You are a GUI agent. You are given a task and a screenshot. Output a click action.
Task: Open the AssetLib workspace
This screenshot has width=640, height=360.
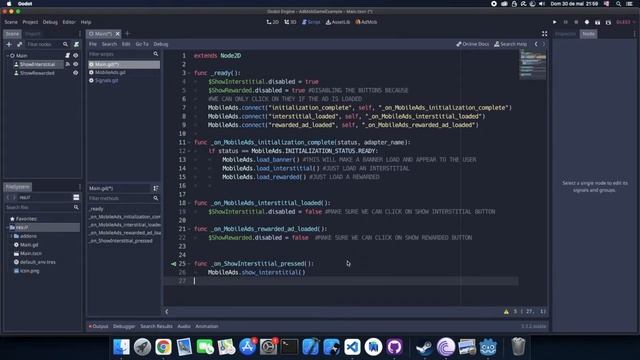tap(338, 22)
